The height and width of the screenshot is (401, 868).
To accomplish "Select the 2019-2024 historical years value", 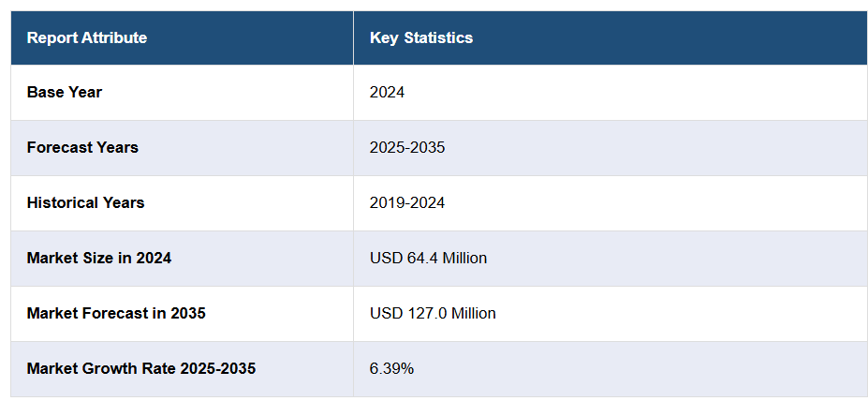I will pos(407,203).
